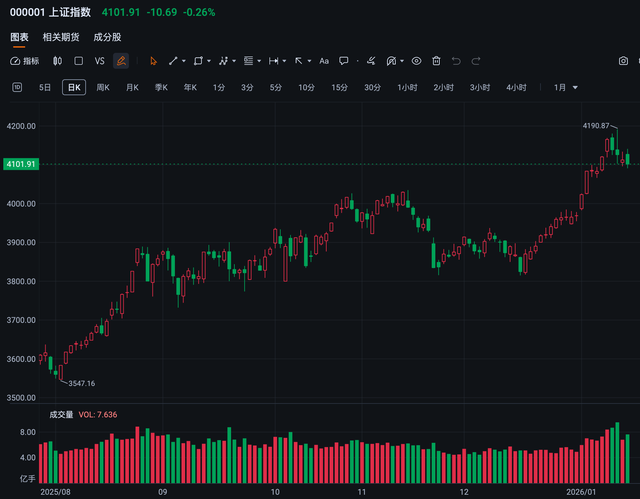Click the VS compare button

pyautogui.click(x=99, y=61)
